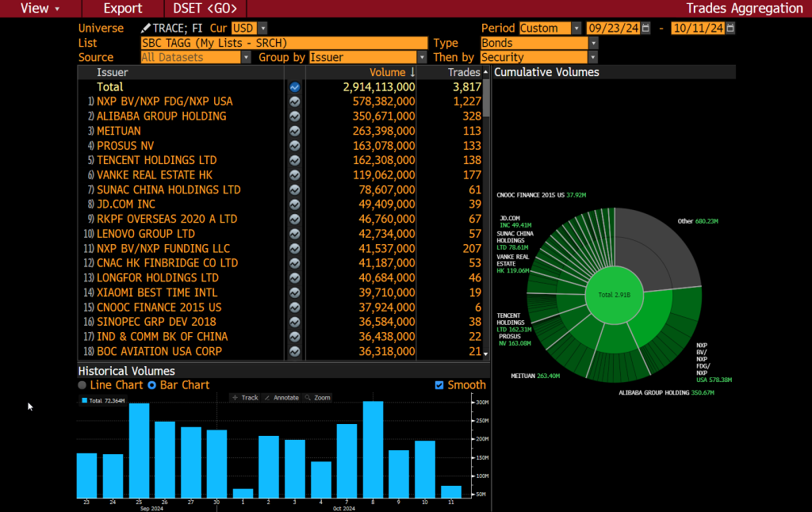Viewport: 812px width, 512px height.
Task: Click the chart icon beside CNAC HK FINBRIDGE CO LTD
Action: point(295,263)
